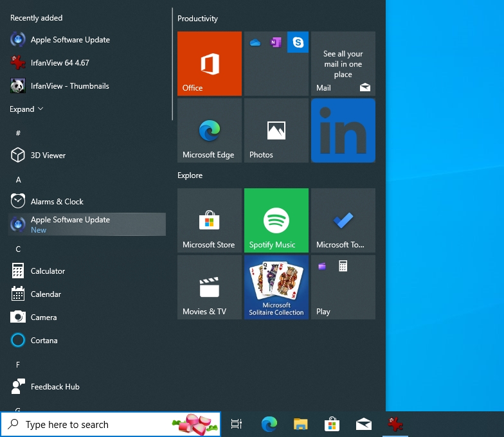Open 3D Viewer in the app list
The width and height of the screenshot is (504, 437).
[87, 156]
